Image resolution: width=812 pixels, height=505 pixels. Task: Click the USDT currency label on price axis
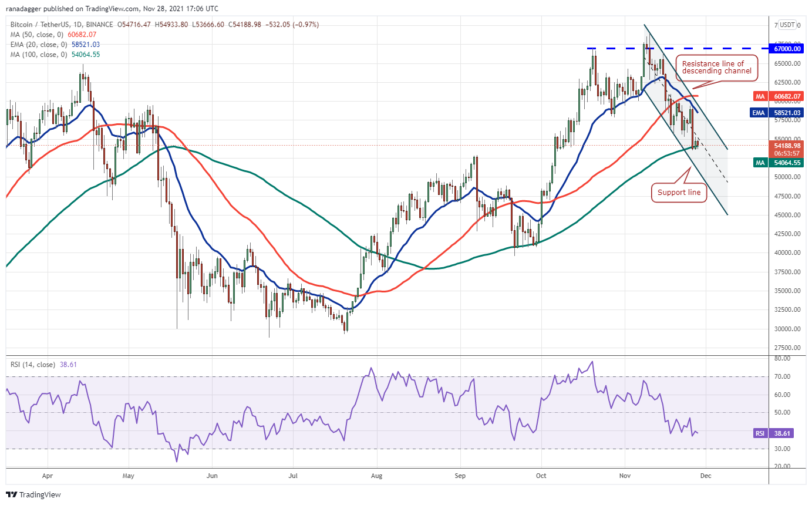787,25
